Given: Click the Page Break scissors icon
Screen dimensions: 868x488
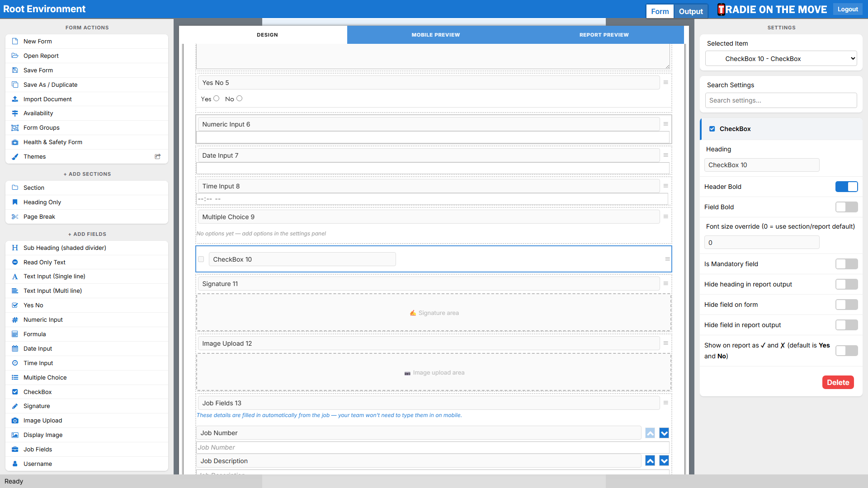Looking at the screenshot, I should (x=15, y=216).
